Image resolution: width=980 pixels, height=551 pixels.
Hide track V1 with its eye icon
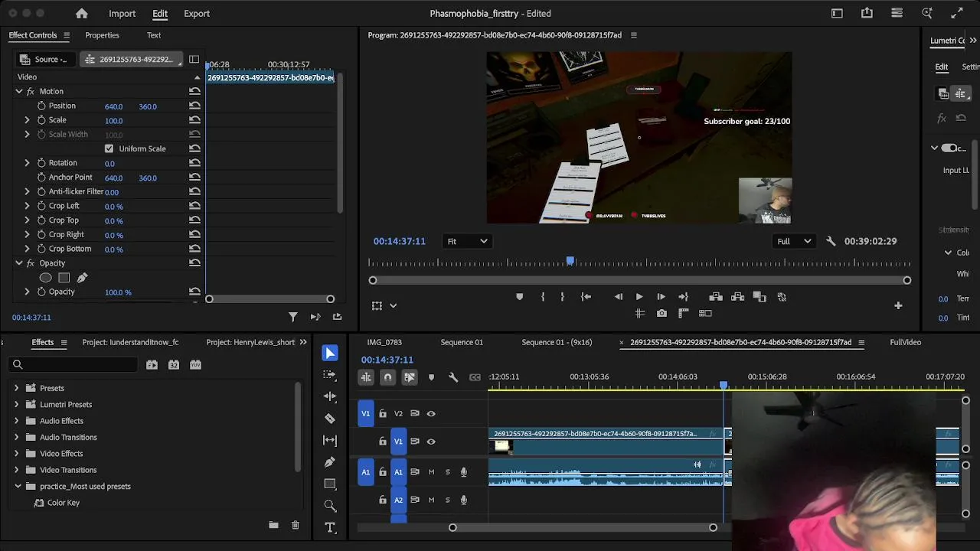coord(431,442)
